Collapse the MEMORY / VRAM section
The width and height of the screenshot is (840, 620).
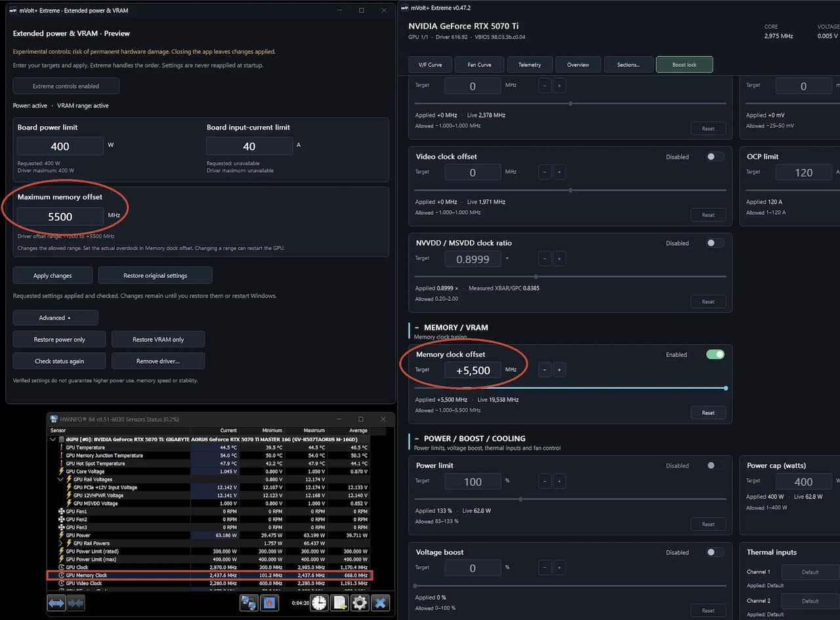(x=417, y=327)
